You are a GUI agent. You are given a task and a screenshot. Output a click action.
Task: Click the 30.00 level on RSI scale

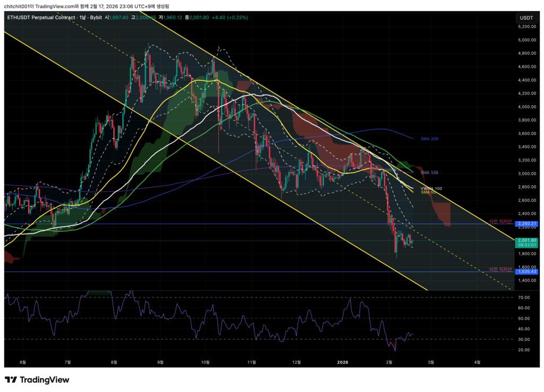525,339
